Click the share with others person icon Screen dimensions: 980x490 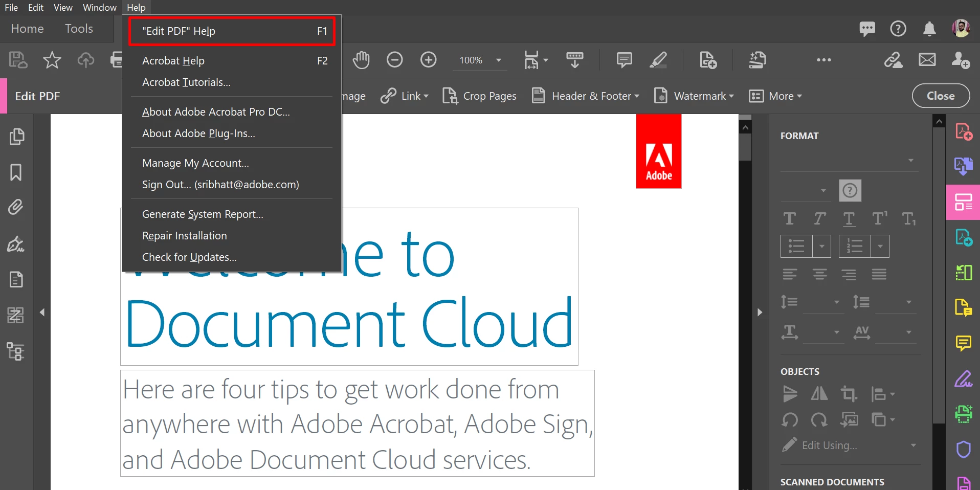(961, 60)
